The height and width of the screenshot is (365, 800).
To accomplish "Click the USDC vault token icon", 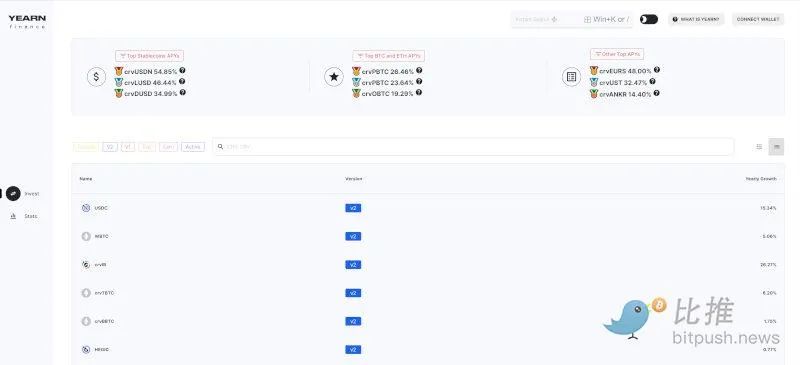I will click(86, 208).
